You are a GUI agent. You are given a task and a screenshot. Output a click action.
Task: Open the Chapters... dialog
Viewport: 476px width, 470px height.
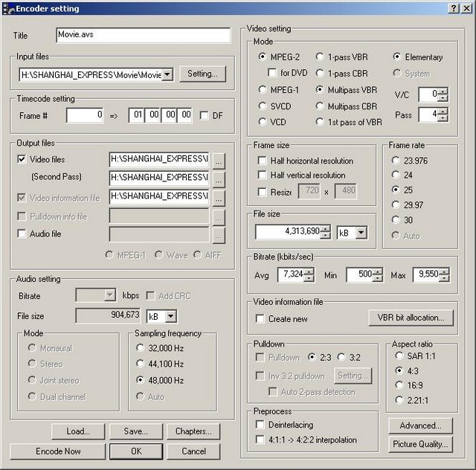pyautogui.click(x=193, y=431)
